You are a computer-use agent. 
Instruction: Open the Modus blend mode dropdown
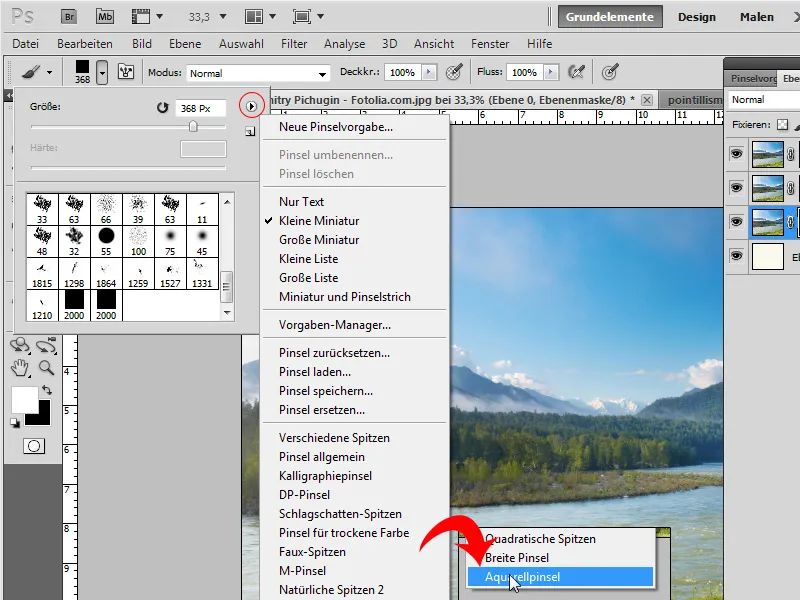pos(258,73)
